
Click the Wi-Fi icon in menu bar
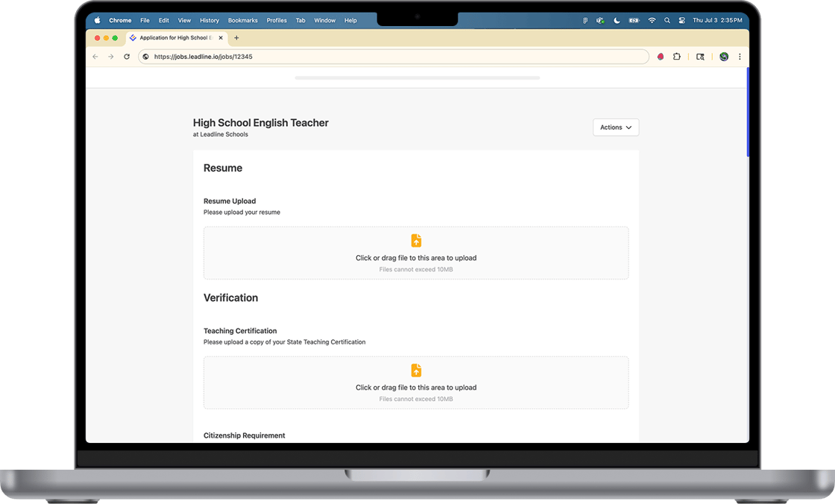652,21
